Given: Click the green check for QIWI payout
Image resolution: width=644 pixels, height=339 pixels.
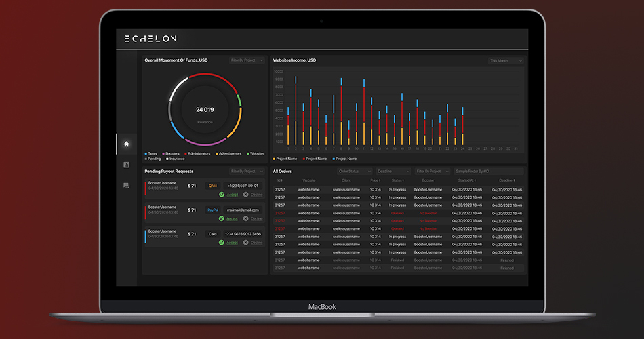Looking at the screenshot, I should [222, 195].
